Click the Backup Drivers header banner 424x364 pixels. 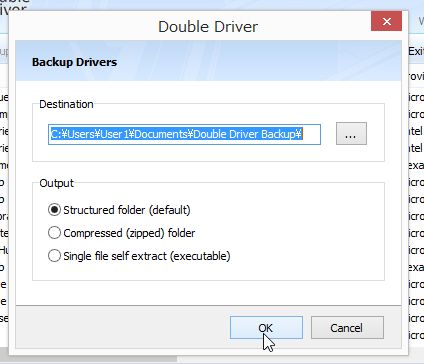[208, 61]
